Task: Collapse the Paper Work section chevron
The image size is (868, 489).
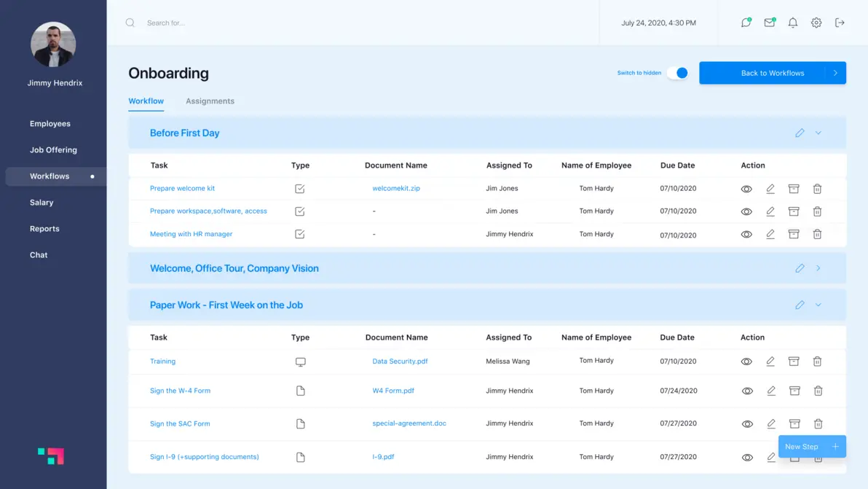Action: (x=818, y=305)
